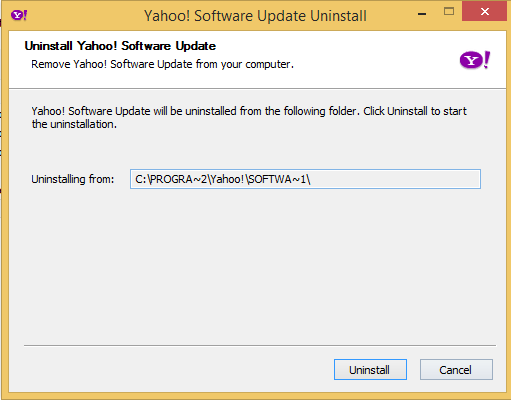This screenshot has width=511, height=400.
Task: Click the window title text in title bar
Action: pos(255,16)
